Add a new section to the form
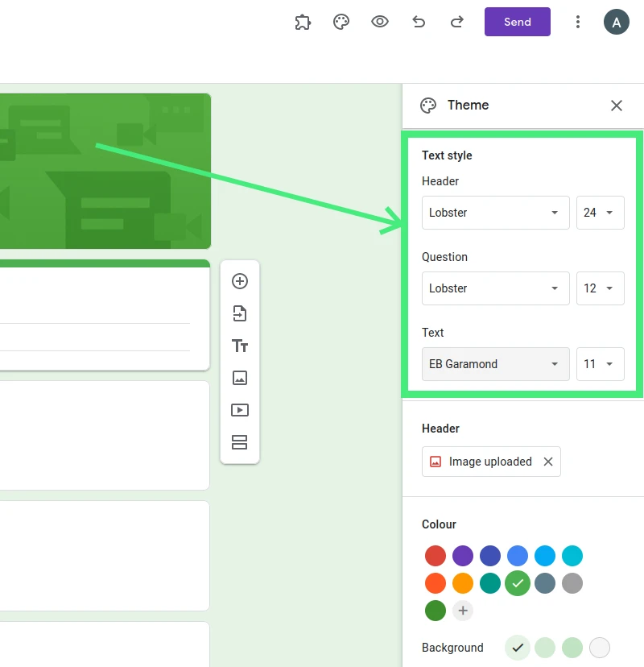The width and height of the screenshot is (644, 667). click(240, 442)
